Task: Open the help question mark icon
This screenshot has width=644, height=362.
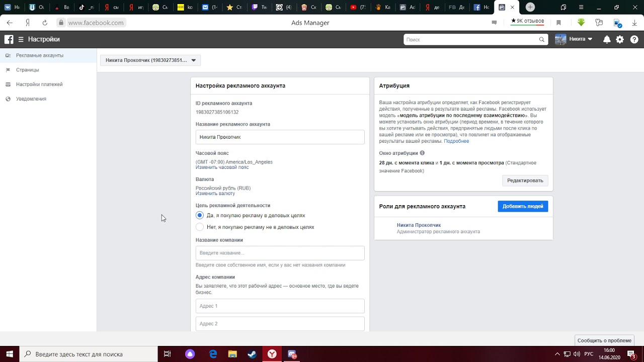Action: [634, 39]
